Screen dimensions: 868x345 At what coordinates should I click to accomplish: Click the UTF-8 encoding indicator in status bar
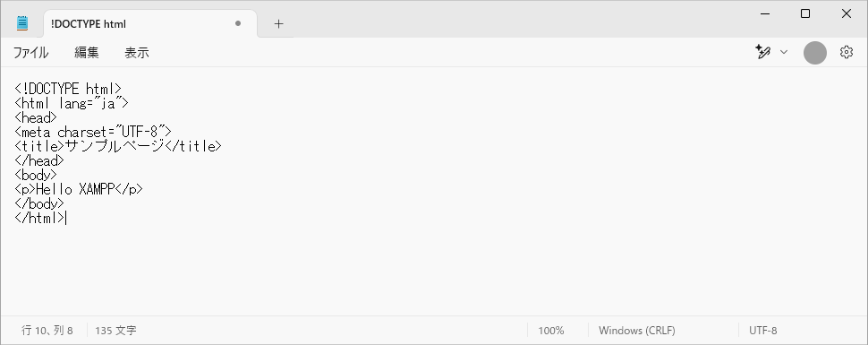[762, 331]
